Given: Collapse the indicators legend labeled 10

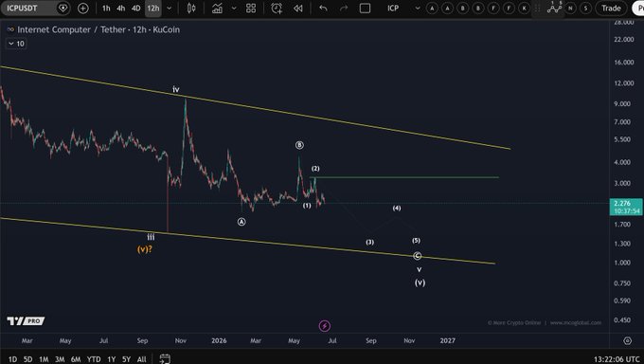Looking at the screenshot, I should pos(16,44).
